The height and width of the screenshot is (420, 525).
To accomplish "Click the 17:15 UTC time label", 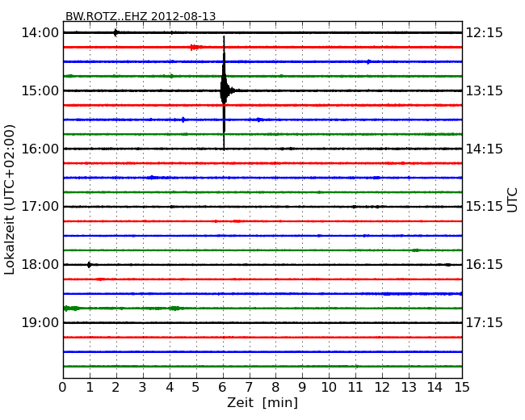I will pos(485,322).
